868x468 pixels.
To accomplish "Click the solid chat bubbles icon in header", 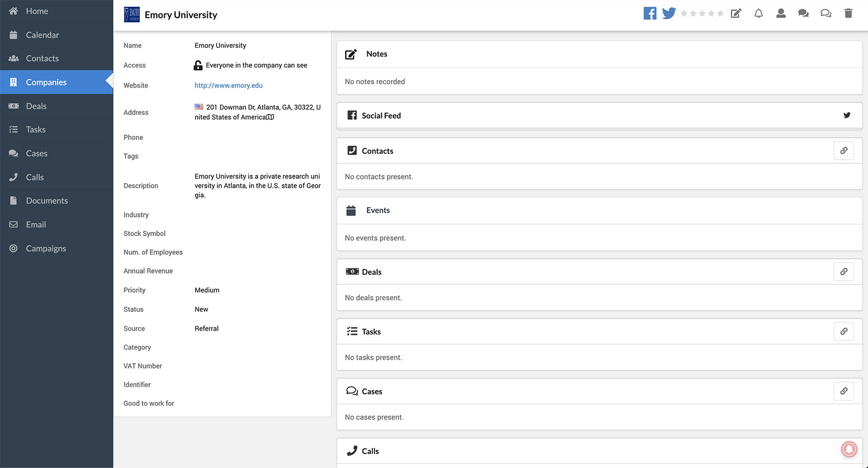I will pyautogui.click(x=803, y=14).
